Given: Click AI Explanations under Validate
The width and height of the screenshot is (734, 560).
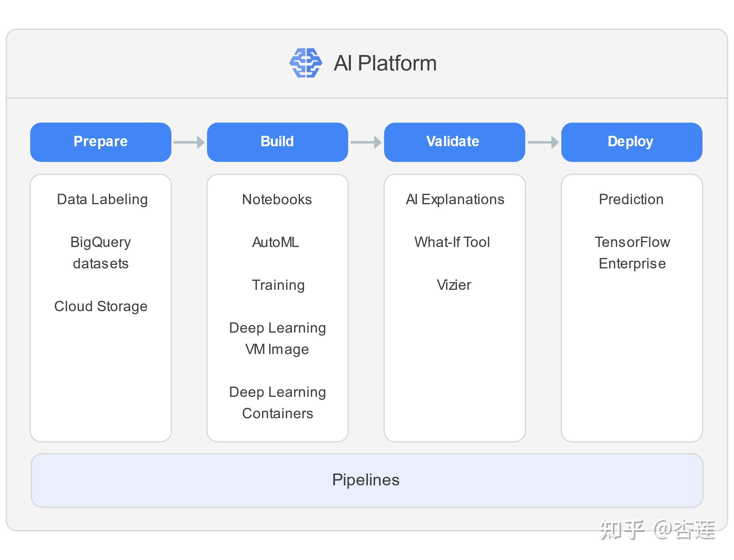Looking at the screenshot, I should pos(455,200).
